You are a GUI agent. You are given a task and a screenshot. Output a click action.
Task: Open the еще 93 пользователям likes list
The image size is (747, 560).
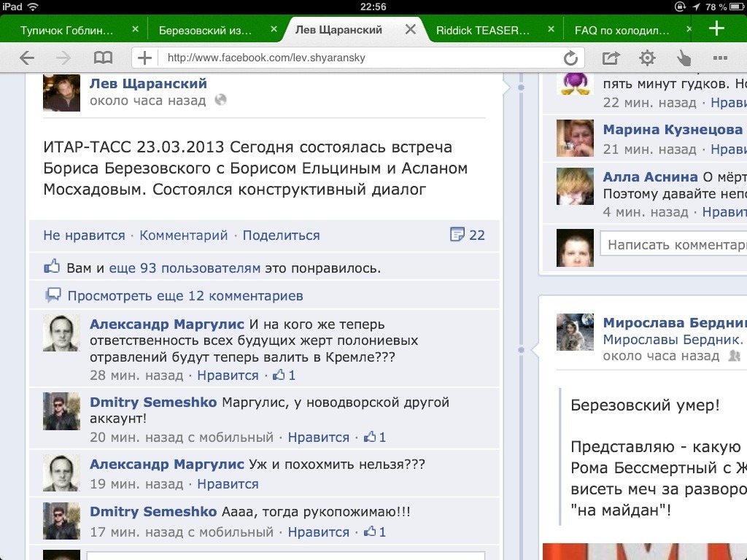(185, 268)
